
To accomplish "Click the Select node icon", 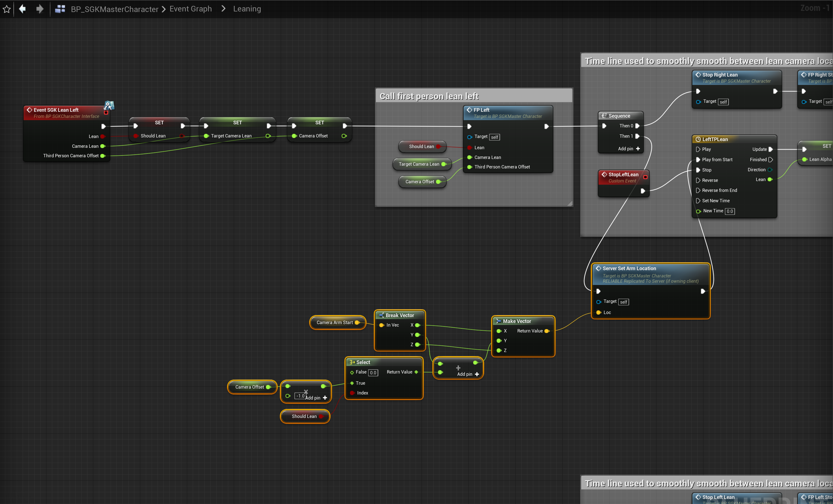I will tap(352, 362).
